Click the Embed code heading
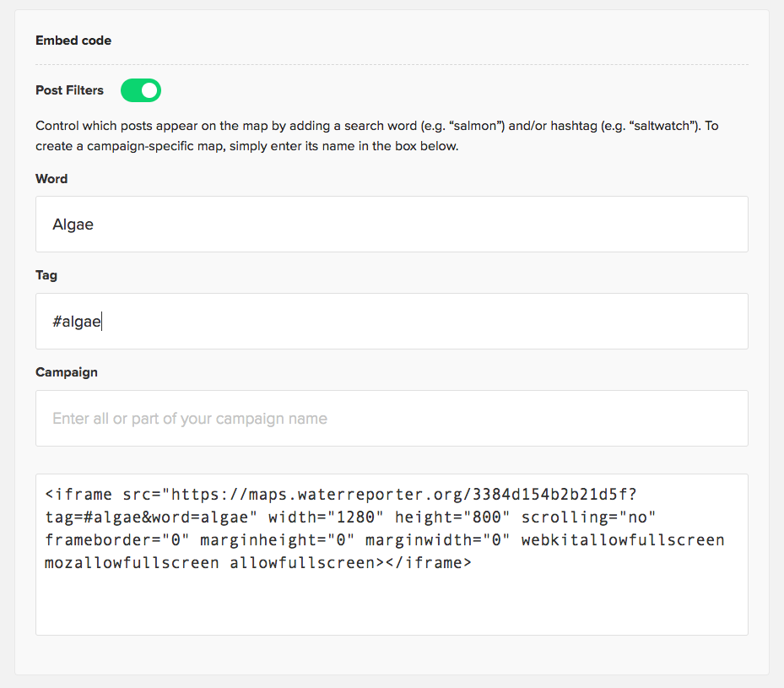 pos(73,41)
